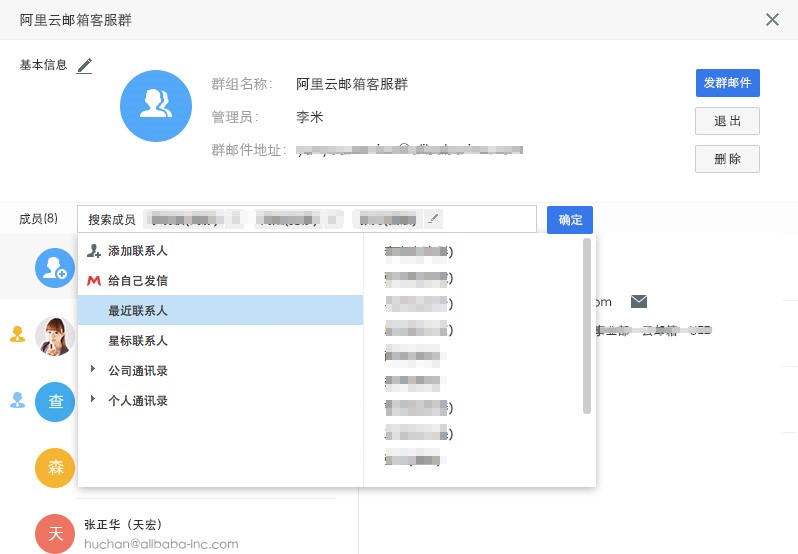798x554 pixels.
Task: Click the add contact person-plus icon
Action: [x=94, y=250]
